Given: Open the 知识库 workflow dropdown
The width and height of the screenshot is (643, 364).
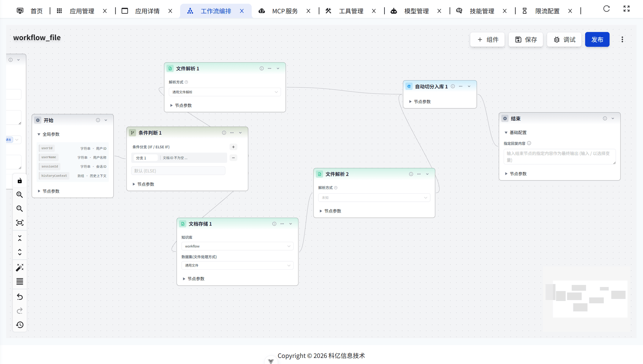Looking at the screenshot, I should pyautogui.click(x=237, y=246).
